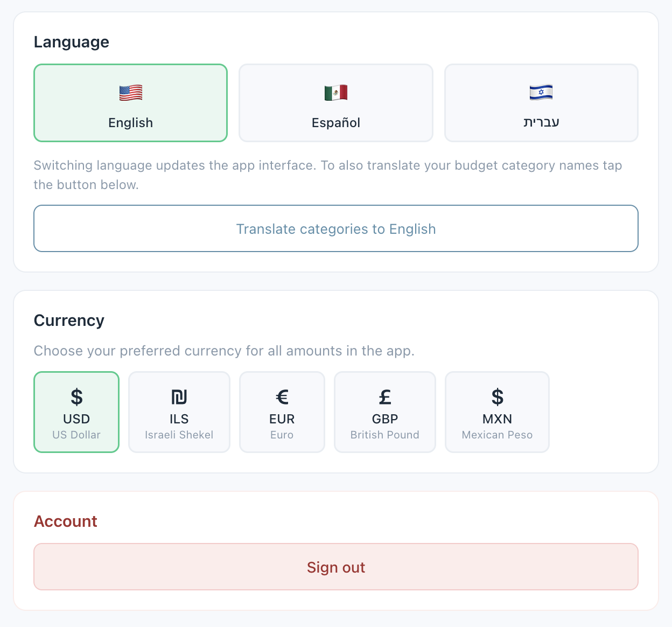Sign out of the account
This screenshot has height=627, width=672.
click(x=336, y=567)
